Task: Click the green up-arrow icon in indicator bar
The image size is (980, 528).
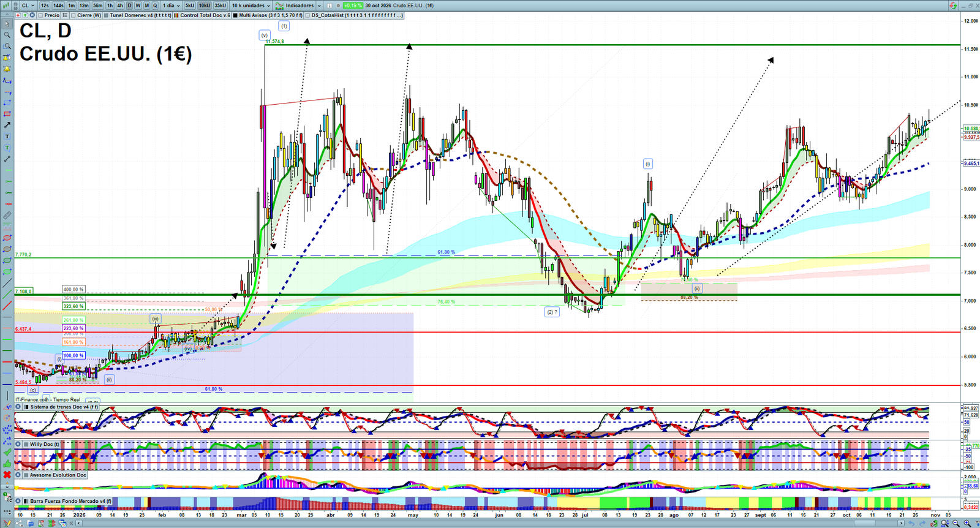Action: [25, 15]
